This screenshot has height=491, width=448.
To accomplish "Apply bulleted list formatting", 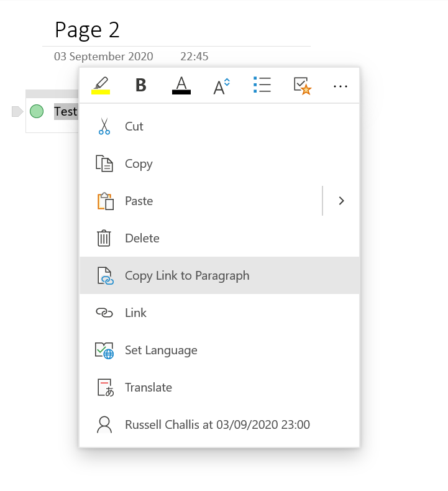I will tap(262, 85).
